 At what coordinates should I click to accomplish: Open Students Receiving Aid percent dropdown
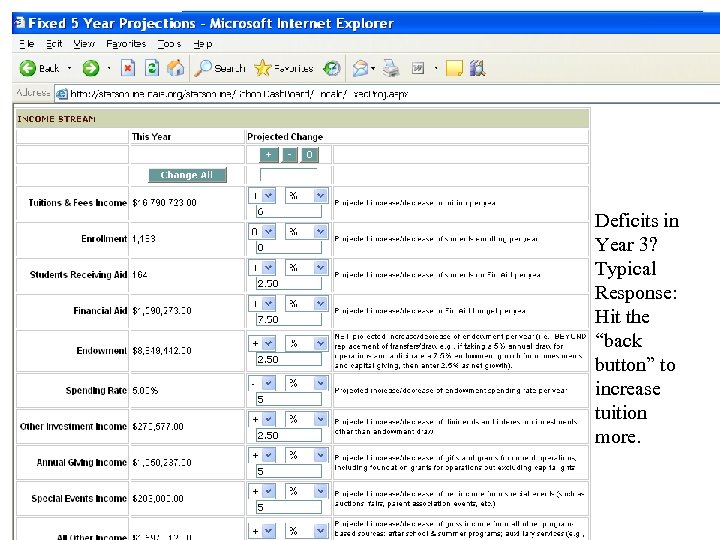pyautogui.click(x=306, y=267)
